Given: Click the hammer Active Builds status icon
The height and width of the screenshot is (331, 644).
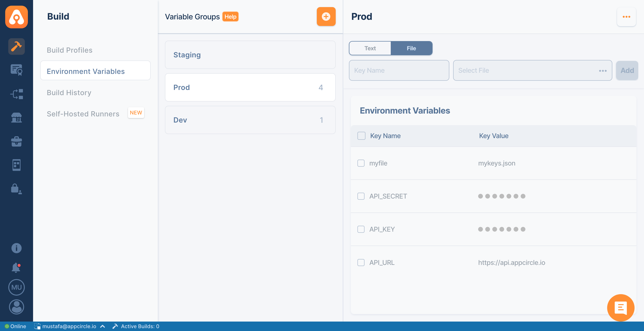Looking at the screenshot, I should (115, 326).
